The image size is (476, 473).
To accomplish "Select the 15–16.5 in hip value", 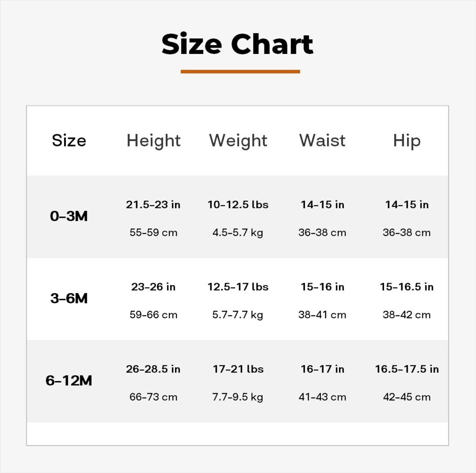I will point(407,287).
